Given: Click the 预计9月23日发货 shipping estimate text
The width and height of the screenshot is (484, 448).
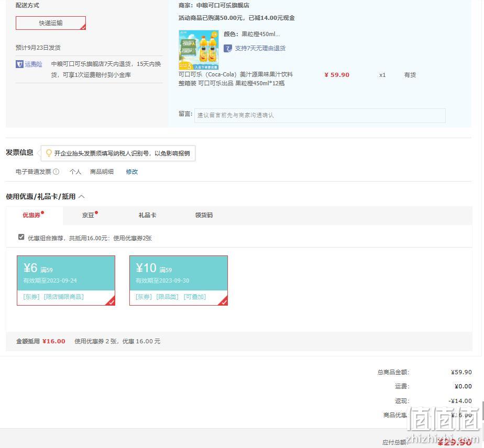Looking at the screenshot, I should pos(38,48).
